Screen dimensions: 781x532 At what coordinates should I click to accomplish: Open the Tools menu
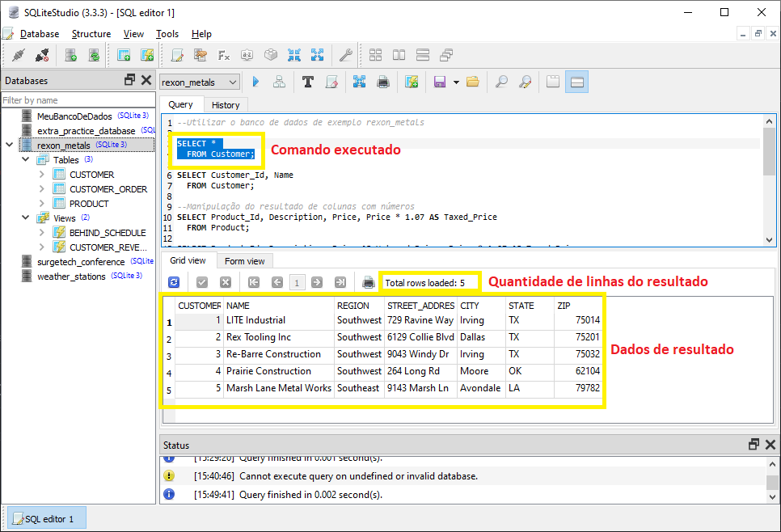pyautogui.click(x=167, y=34)
